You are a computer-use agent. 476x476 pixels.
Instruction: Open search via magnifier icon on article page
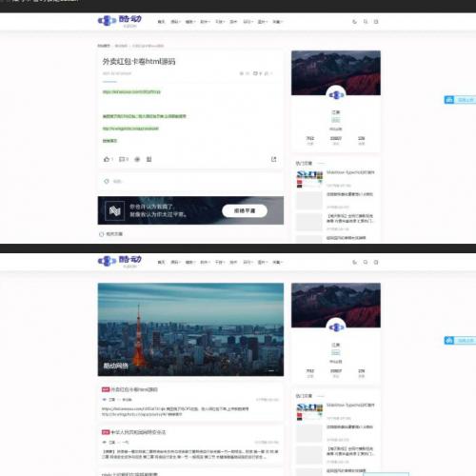point(366,22)
